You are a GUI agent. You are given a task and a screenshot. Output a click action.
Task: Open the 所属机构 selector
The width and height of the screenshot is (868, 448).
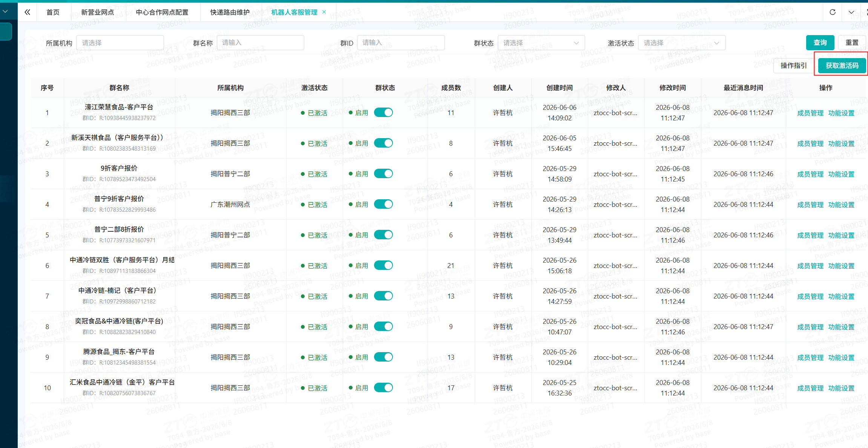[x=120, y=43]
